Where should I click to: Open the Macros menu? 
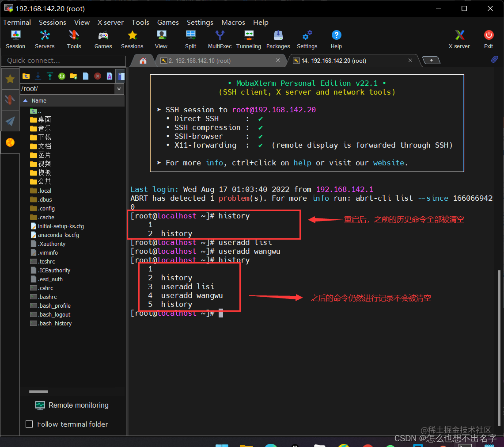pyautogui.click(x=233, y=22)
